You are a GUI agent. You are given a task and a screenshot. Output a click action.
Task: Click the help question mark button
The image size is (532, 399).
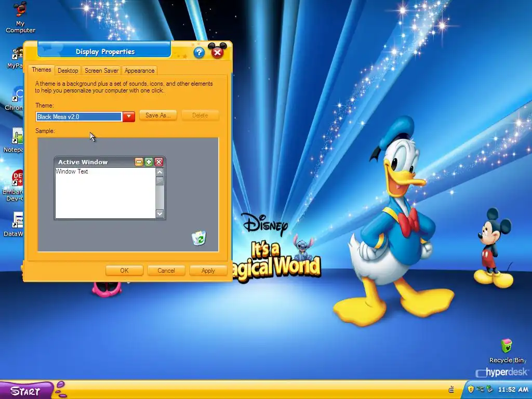pos(199,52)
